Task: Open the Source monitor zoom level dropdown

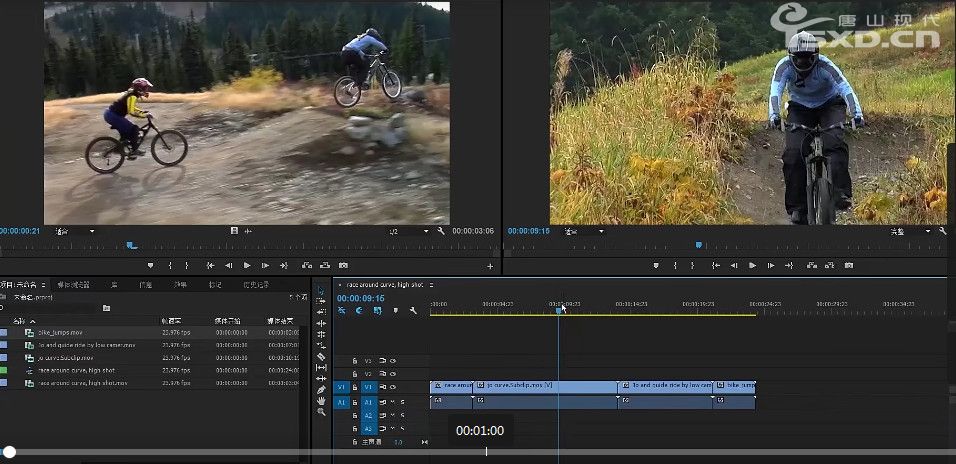Action: click(75, 231)
